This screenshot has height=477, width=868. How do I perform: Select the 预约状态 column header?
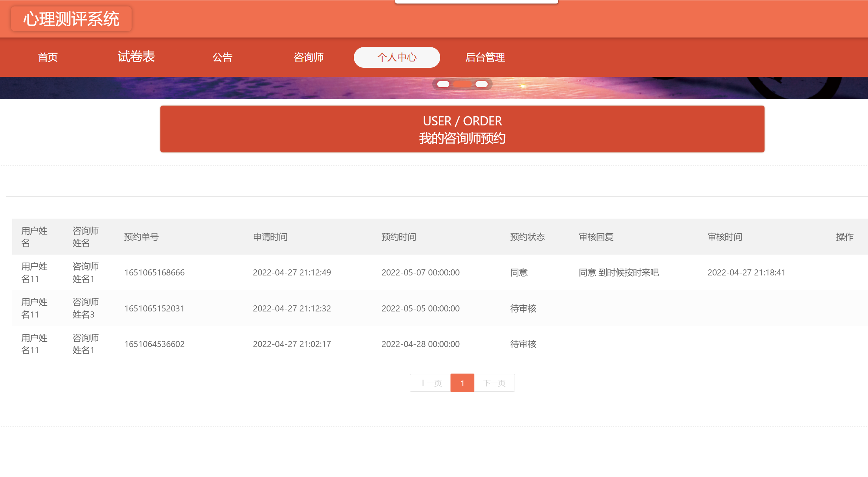527,236
